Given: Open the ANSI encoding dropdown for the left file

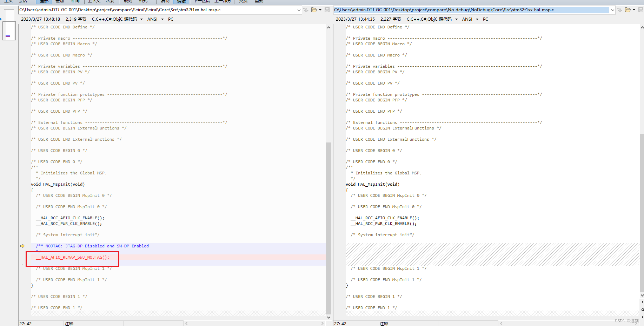Looking at the screenshot, I should click(162, 19).
